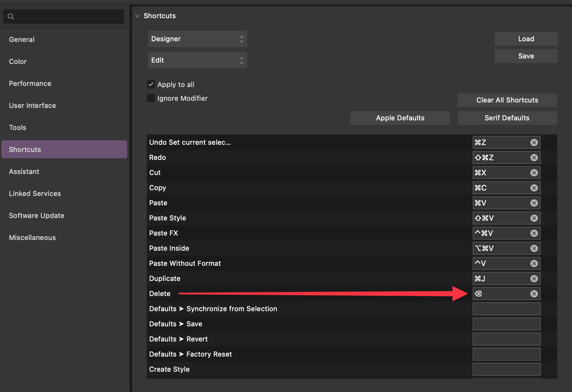Toggle the Apply to all checkbox

tap(151, 84)
